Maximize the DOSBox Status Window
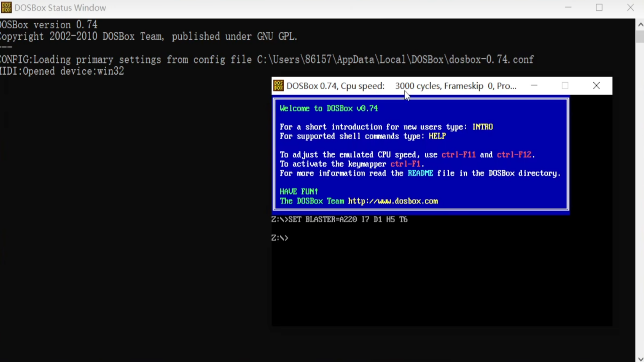This screenshot has width=644, height=362. (599, 7)
